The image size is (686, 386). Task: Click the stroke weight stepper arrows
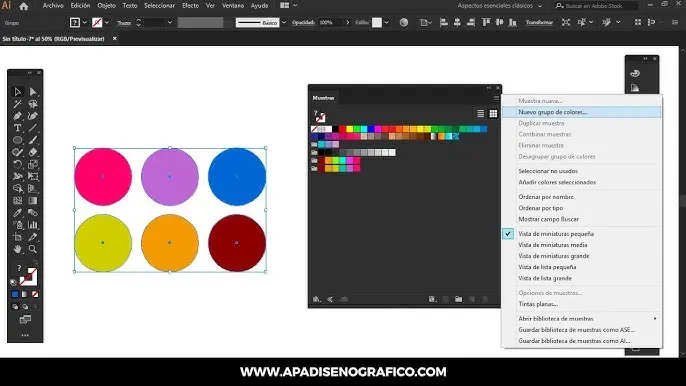[139, 22]
